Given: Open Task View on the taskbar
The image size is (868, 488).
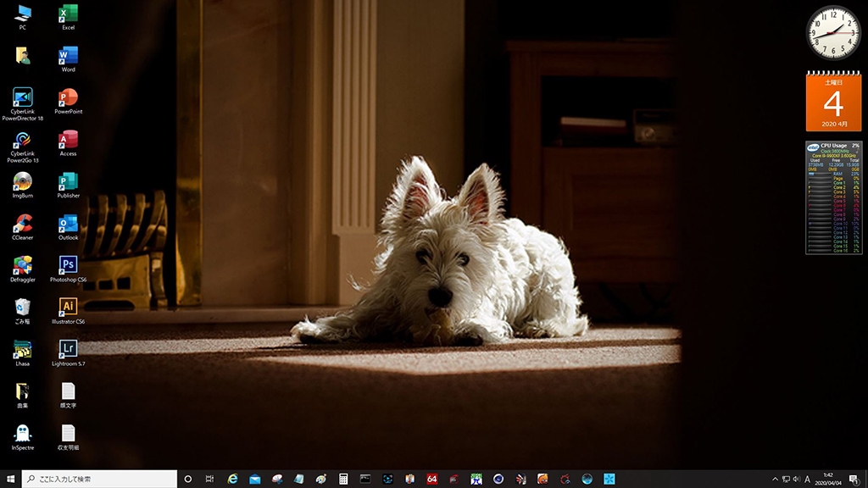Looking at the screenshot, I should click(210, 479).
